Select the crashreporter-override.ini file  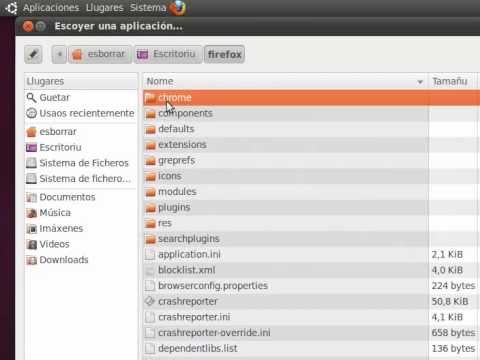312,333
